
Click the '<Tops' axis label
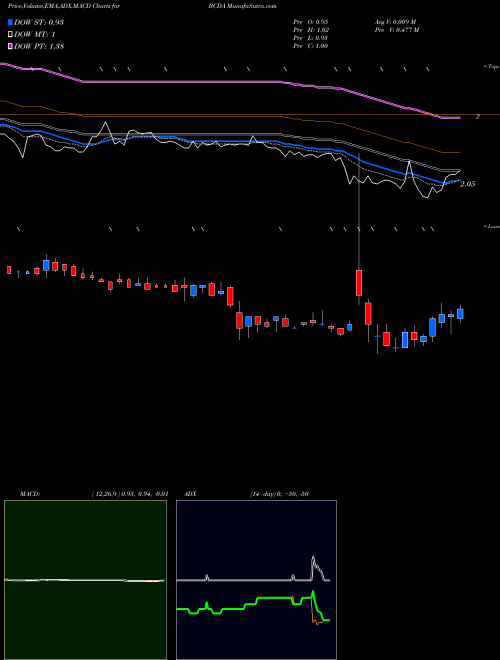(491, 67)
